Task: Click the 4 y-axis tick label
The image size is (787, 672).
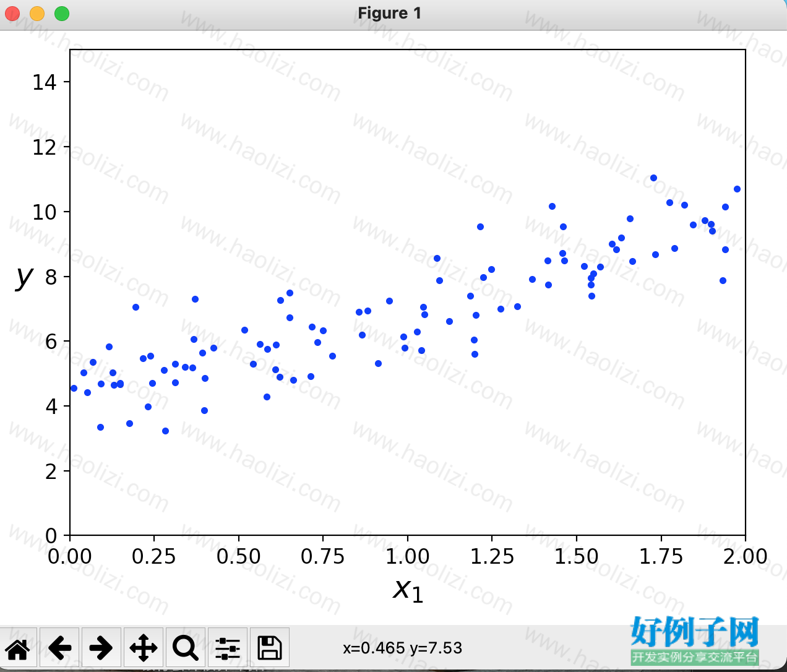Action: [x=51, y=407]
